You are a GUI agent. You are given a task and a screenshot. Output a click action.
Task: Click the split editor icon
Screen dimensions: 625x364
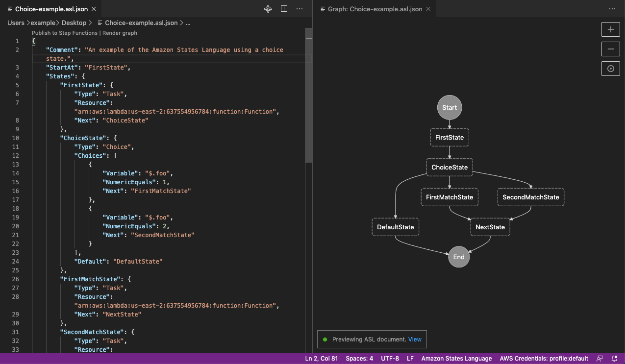pos(284,9)
